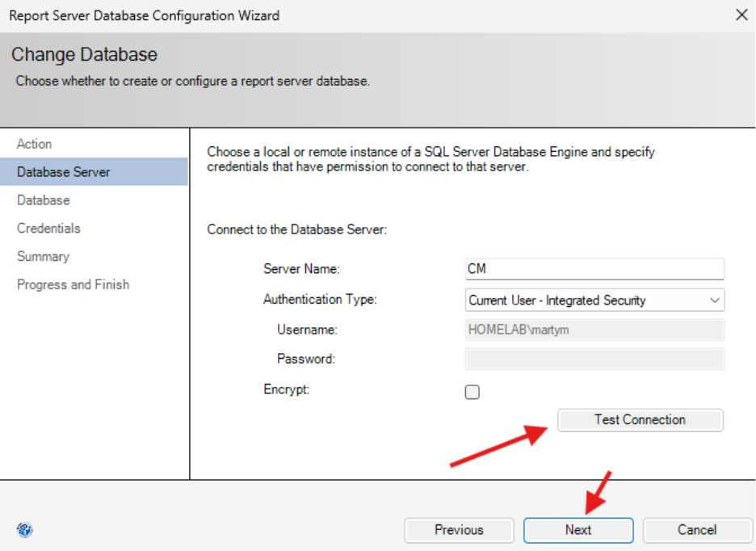Go back with the Previous button
This screenshot has height=551, width=756.
coord(459,530)
